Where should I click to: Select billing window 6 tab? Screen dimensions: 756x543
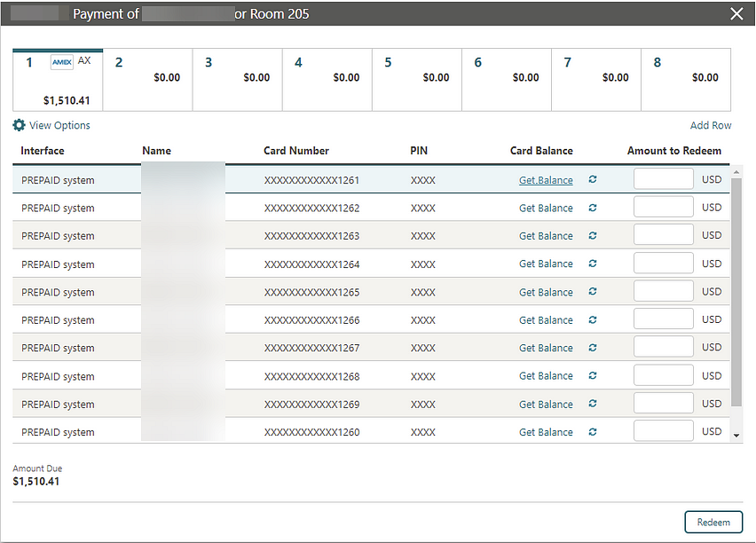pyautogui.click(x=507, y=80)
